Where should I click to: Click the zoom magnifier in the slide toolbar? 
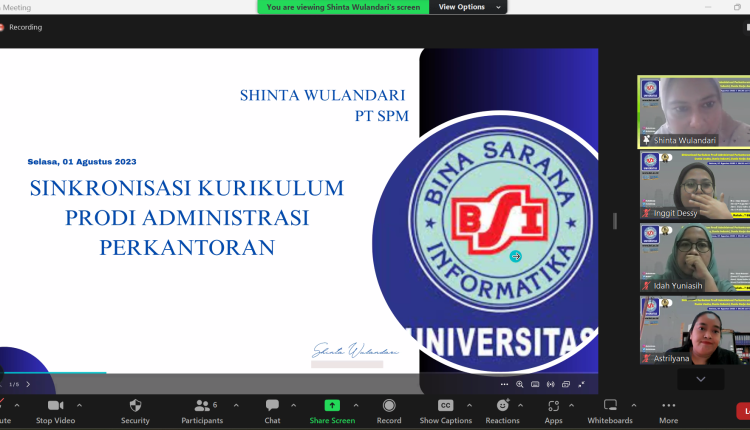pyautogui.click(x=520, y=384)
